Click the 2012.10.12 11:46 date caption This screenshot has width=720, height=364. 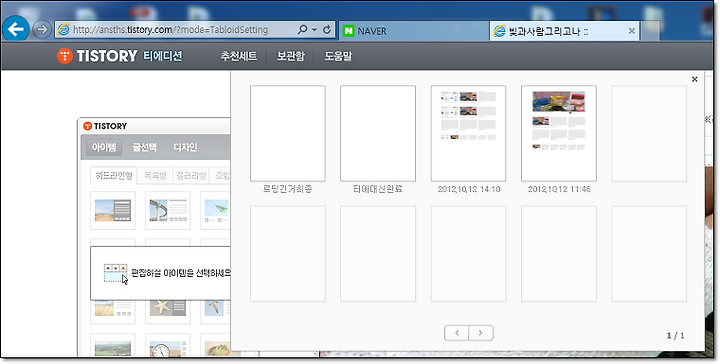(559, 189)
